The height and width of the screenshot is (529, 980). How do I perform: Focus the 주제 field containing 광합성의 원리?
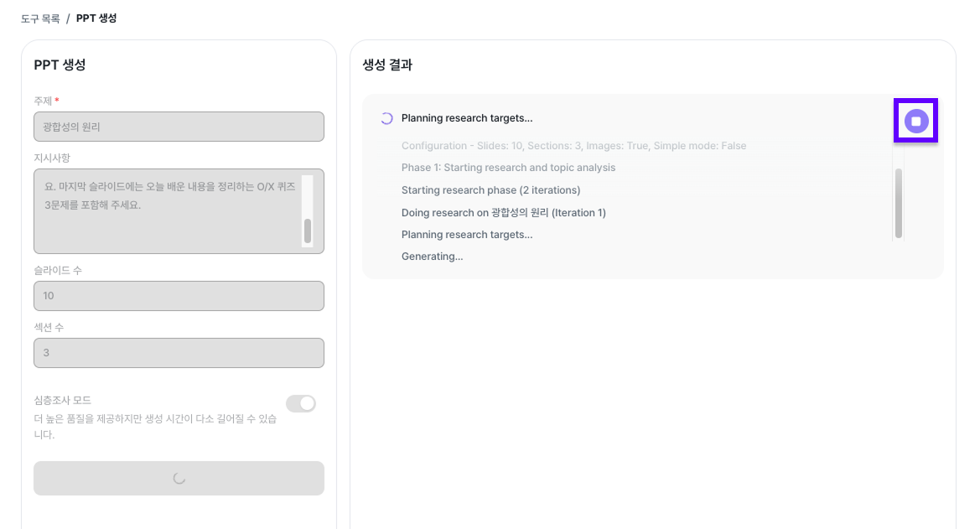[179, 127]
